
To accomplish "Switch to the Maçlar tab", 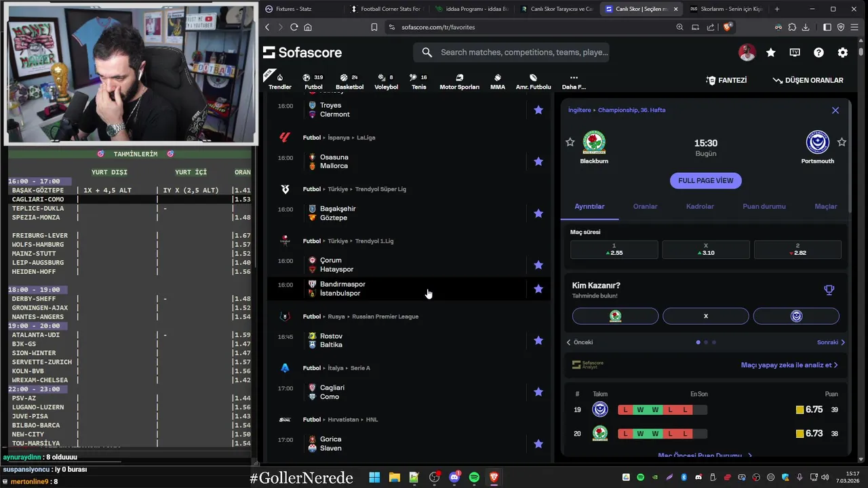I will point(826,206).
